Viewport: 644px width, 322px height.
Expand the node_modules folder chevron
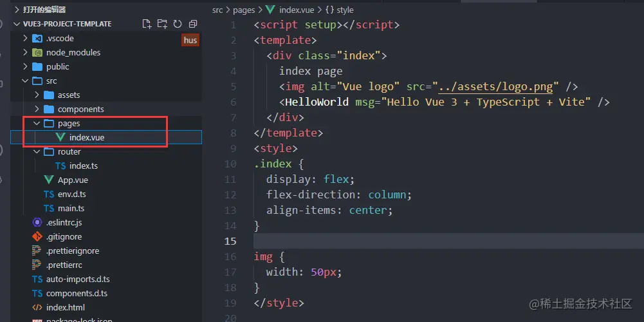pyautogui.click(x=26, y=53)
